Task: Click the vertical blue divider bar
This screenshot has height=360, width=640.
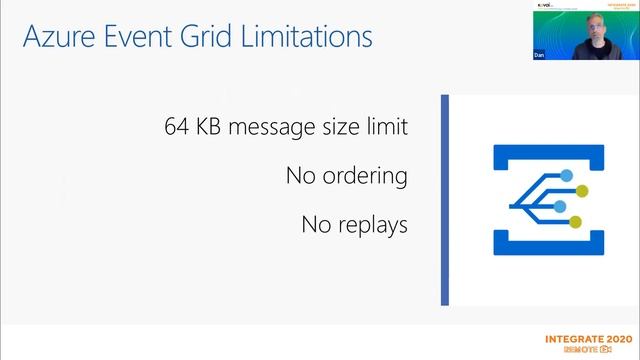Action: [x=445, y=200]
